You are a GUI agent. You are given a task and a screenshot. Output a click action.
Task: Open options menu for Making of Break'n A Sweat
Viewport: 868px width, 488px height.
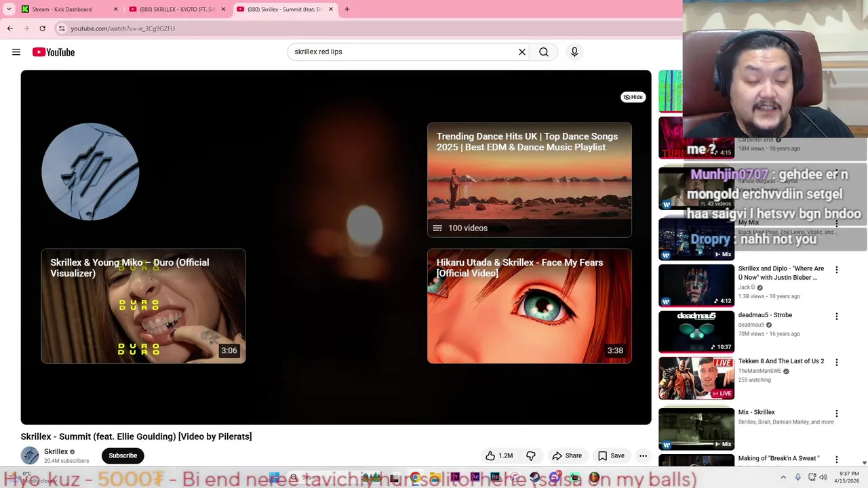[836, 460]
